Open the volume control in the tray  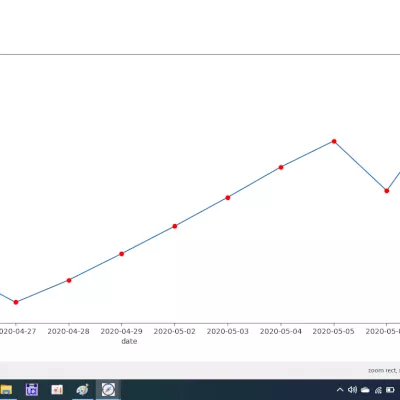point(352,389)
